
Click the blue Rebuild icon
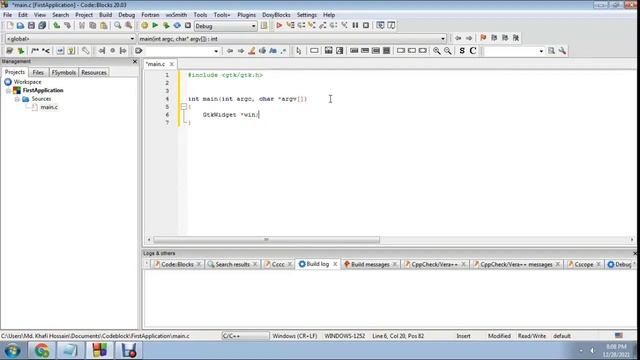(177, 26)
